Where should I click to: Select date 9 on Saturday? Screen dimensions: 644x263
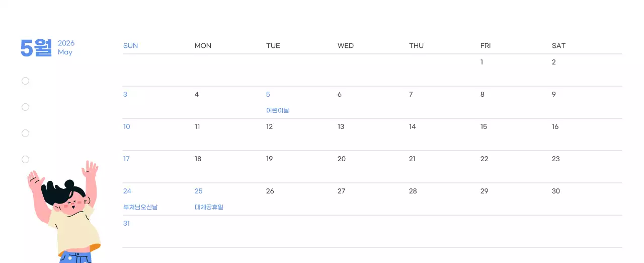(x=554, y=95)
